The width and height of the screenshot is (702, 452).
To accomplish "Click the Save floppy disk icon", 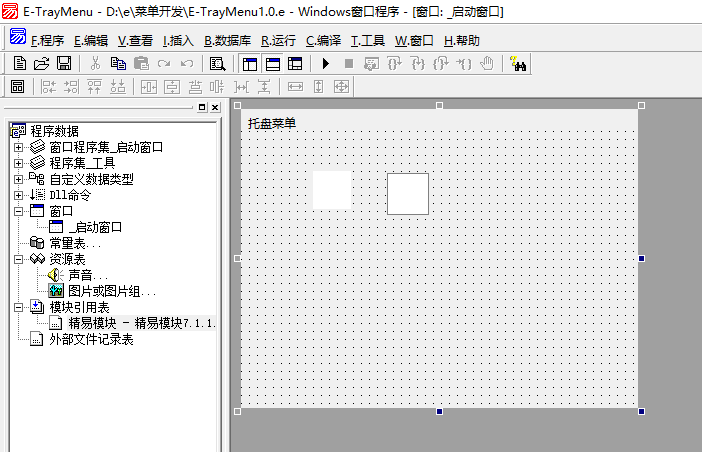I will click(64, 64).
